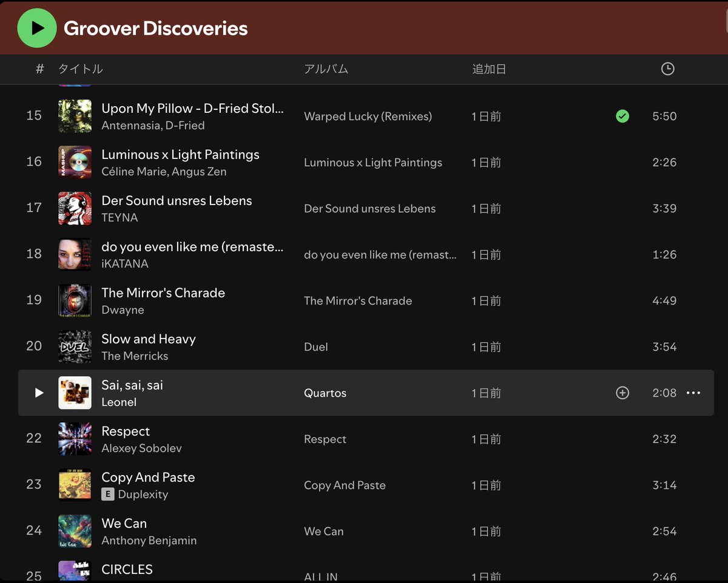Image resolution: width=728 pixels, height=583 pixels.
Task: Go to the We Can album
Action: click(324, 531)
